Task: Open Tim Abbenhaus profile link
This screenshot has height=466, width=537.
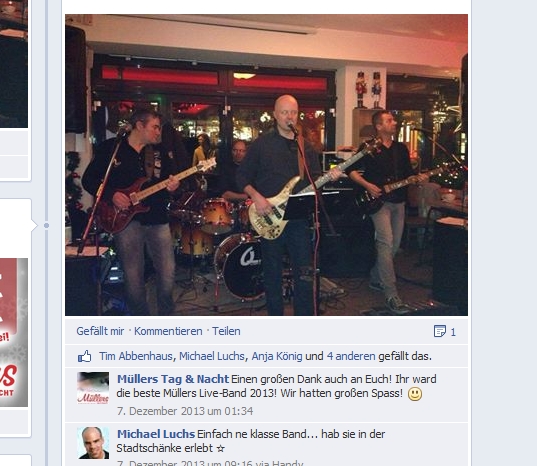Action: [x=136, y=356]
